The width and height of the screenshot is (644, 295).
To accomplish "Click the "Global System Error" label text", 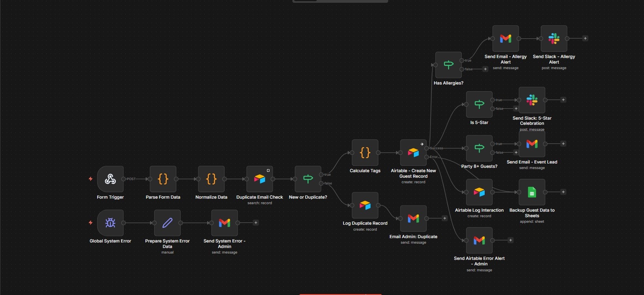I will pyautogui.click(x=110, y=241).
